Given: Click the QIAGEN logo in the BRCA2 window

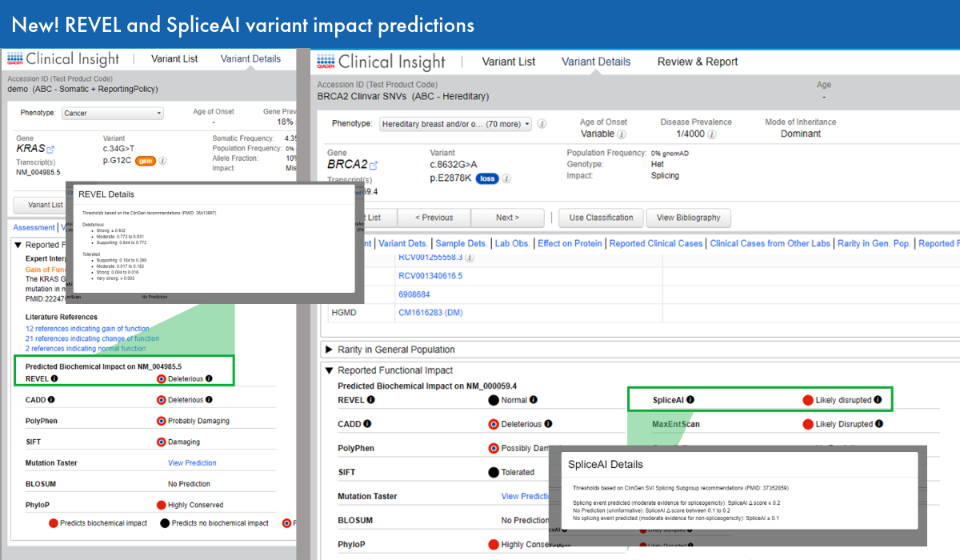Looking at the screenshot, I should point(326,62).
